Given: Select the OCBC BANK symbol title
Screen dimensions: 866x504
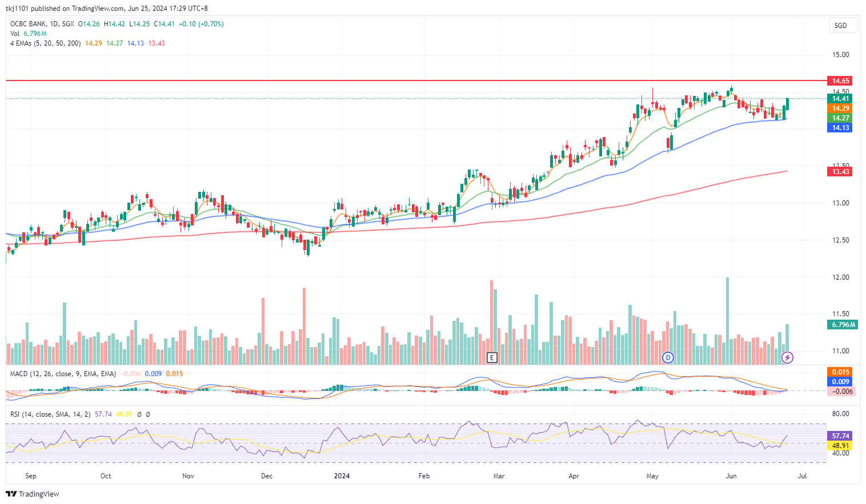Looking at the screenshot, I should coord(28,24).
